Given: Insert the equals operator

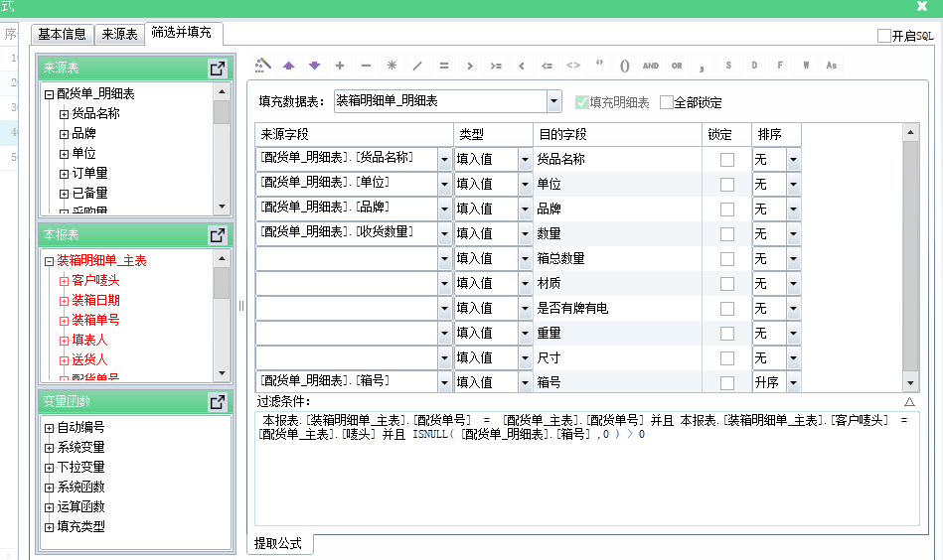Looking at the screenshot, I should (444, 66).
